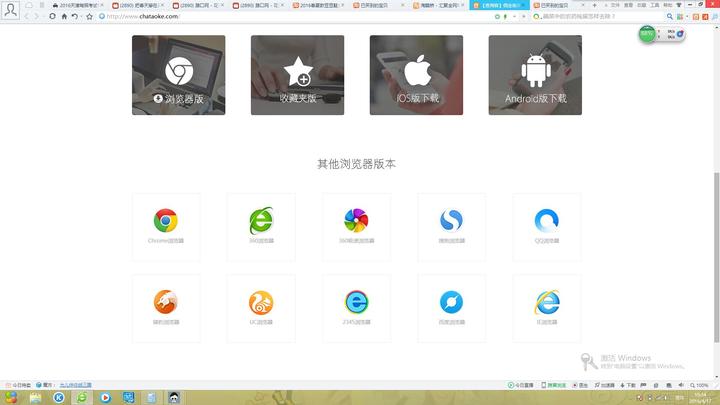Bookmark this page with the star icon

point(90,17)
